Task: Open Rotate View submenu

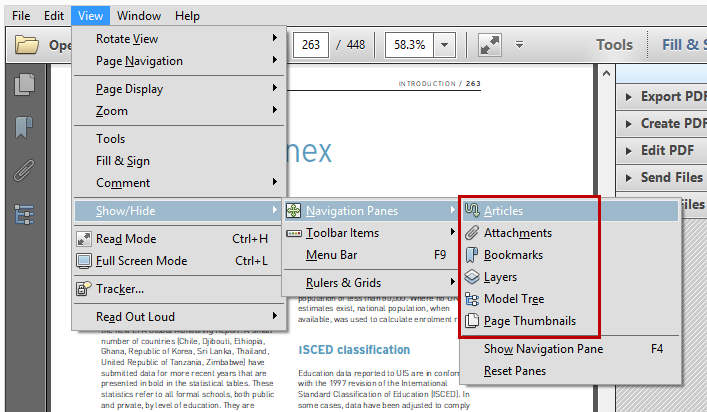Action: tap(179, 39)
